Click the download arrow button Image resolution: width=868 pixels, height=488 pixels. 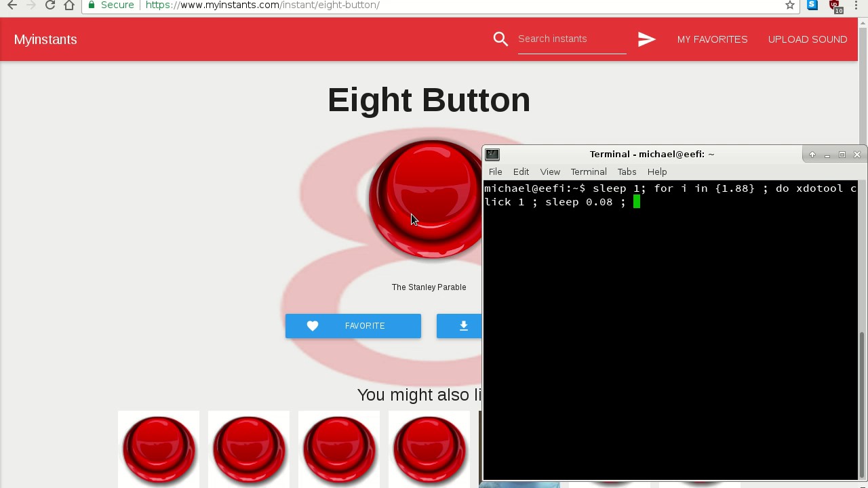pyautogui.click(x=464, y=326)
